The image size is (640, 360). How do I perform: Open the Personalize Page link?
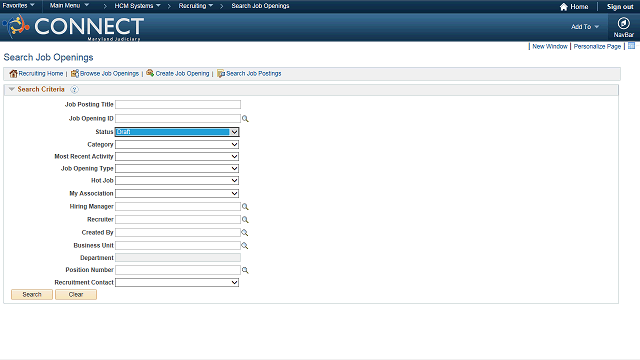[597, 47]
